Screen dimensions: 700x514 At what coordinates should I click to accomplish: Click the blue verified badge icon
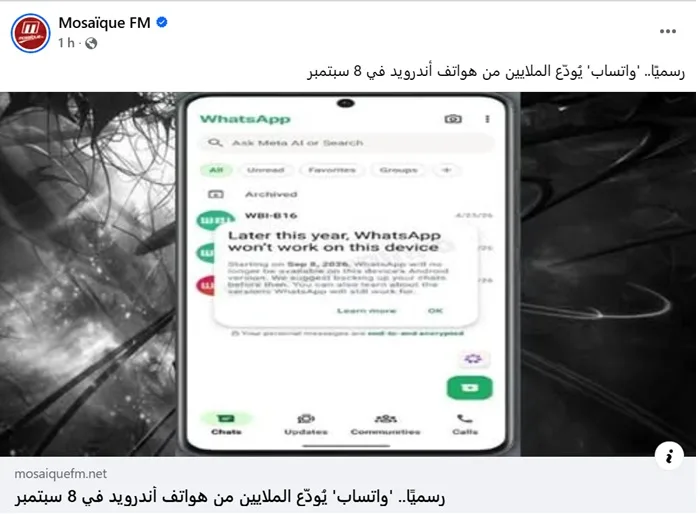click(162, 22)
